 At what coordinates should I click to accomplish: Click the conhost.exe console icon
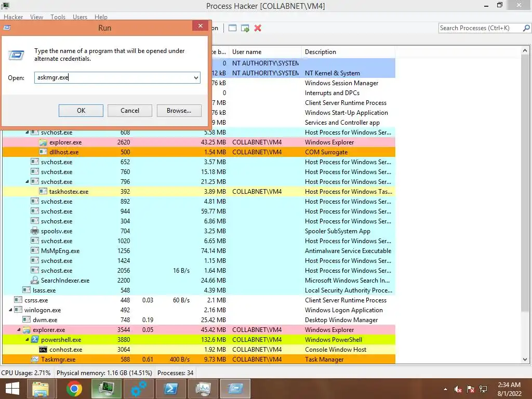(x=43, y=350)
